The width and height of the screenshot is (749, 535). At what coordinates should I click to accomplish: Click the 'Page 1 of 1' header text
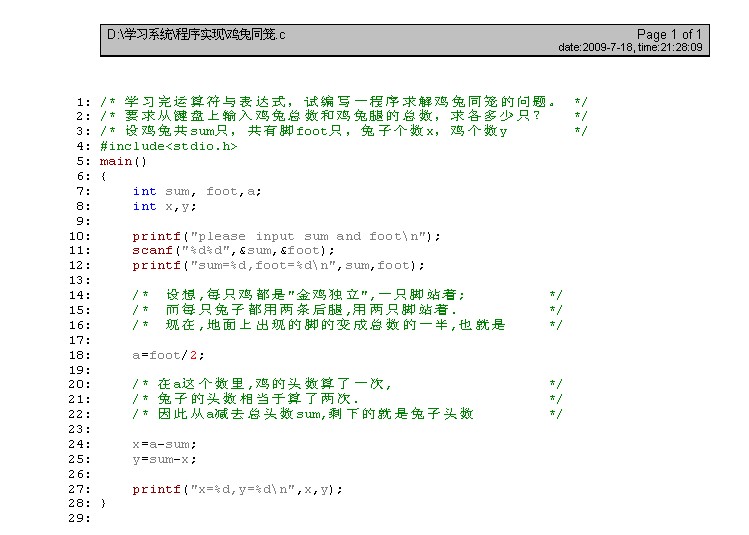669,34
